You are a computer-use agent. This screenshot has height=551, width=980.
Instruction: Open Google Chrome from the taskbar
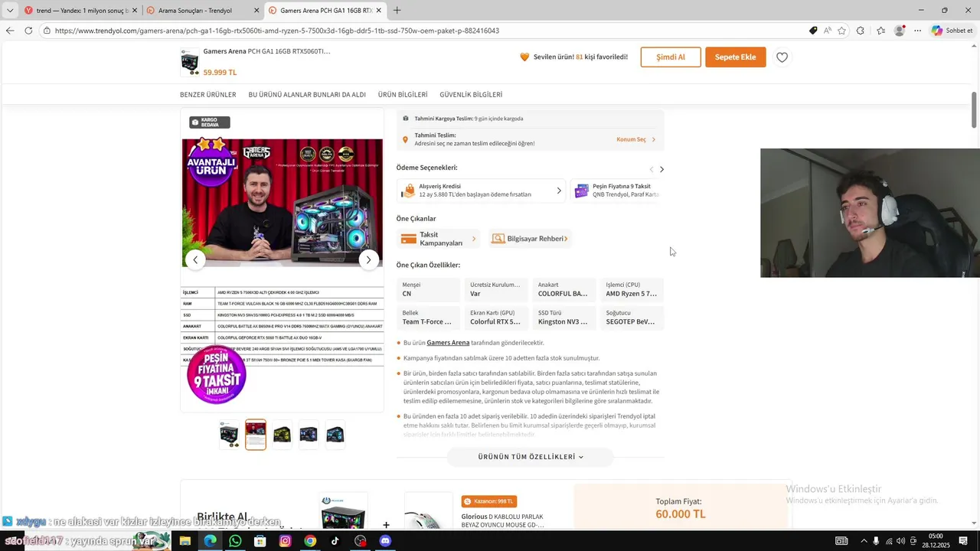click(310, 541)
